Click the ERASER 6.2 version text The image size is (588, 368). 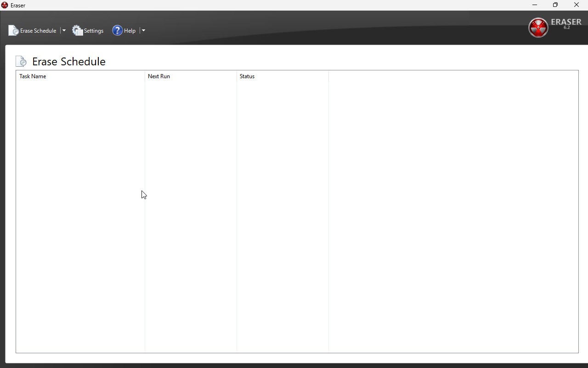(x=566, y=23)
